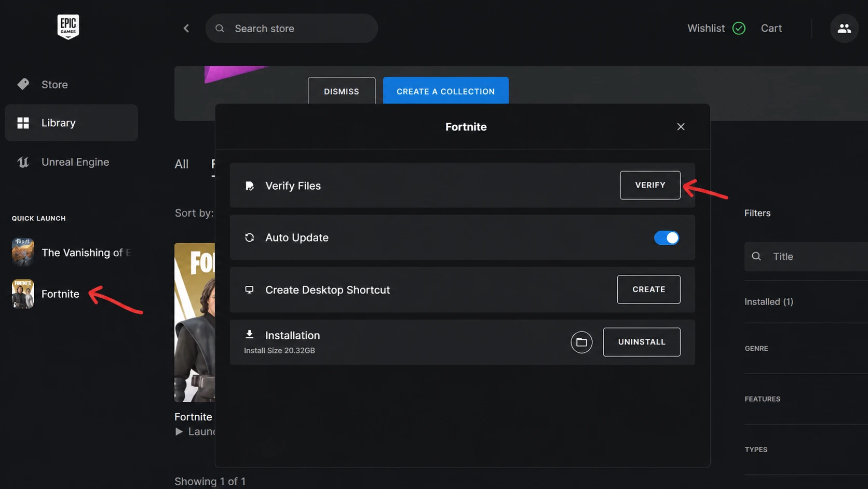Viewport: 868px width, 489px height.
Task: Close the Fortnite dialog with X
Action: [681, 127]
